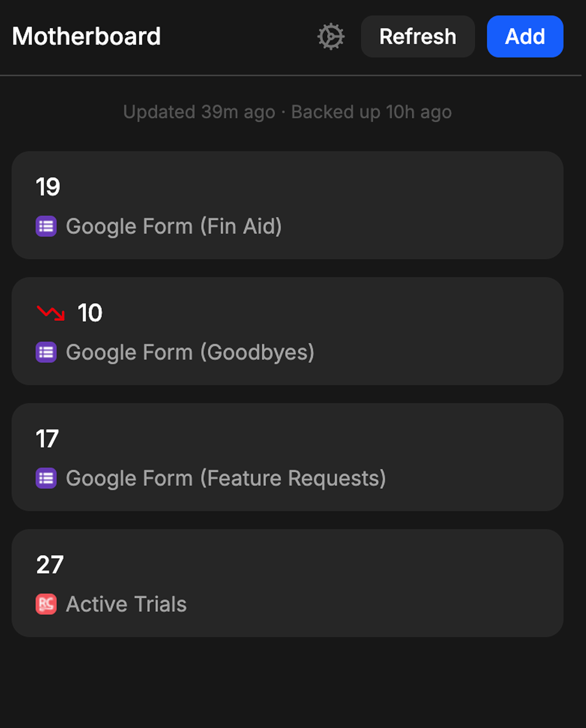Image resolution: width=586 pixels, height=728 pixels.
Task: Click the Refresh button
Action: (x=418, y=36)
